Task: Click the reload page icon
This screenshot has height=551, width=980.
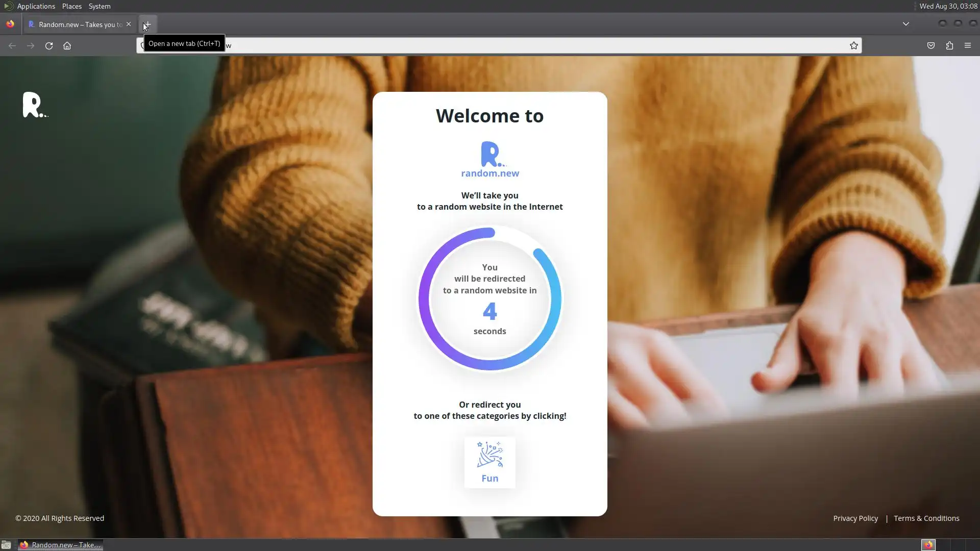Action: click(49, 46)
